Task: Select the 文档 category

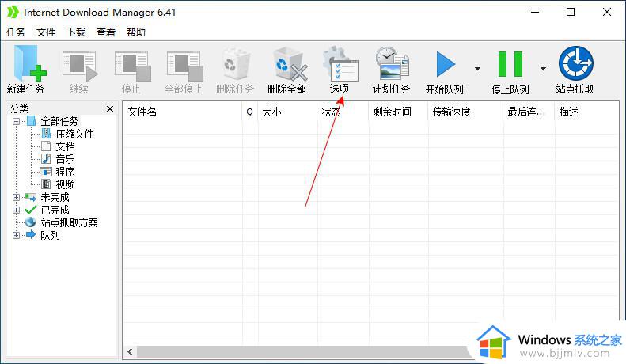Action: tap(65, 146)
